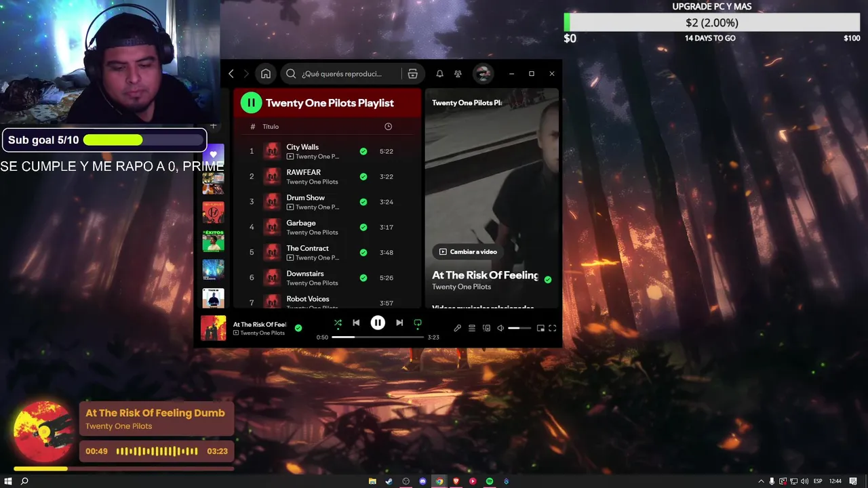Open Connect to a device icon
This screenshot has width=868, height=488.
pyautogui.click(x=486, y=328)
